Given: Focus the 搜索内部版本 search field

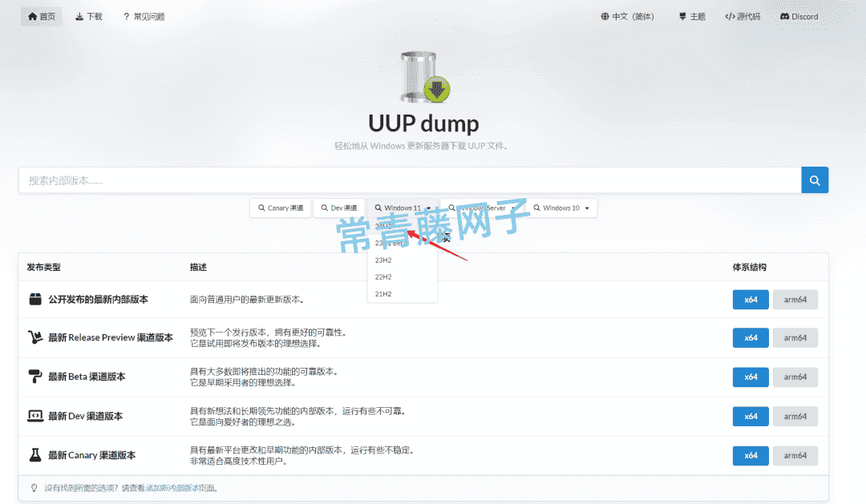Looking at the screenshot, I should click(x=410, y=180).
